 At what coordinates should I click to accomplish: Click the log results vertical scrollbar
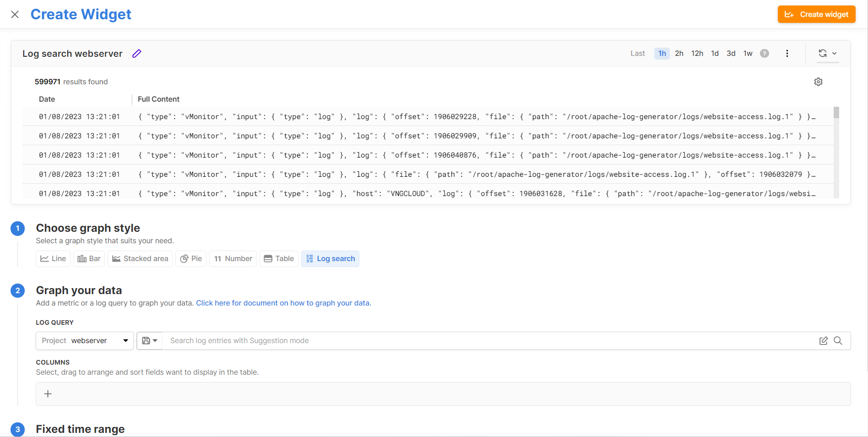click(836, 113)
